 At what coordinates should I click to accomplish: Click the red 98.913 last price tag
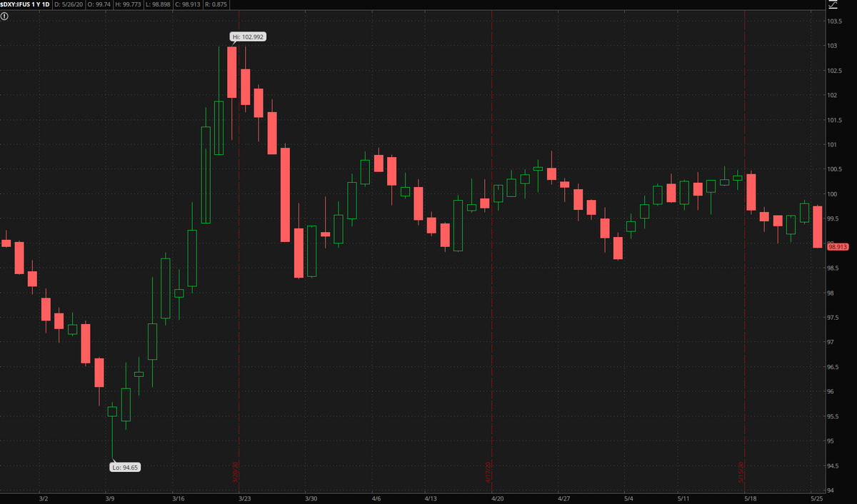click(x=836, y=246)
